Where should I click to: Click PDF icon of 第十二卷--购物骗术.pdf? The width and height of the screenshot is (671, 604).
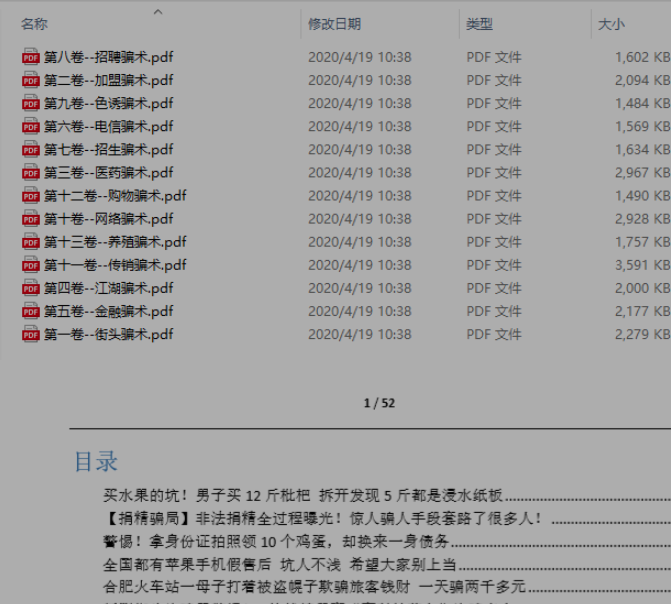(30, 196)
